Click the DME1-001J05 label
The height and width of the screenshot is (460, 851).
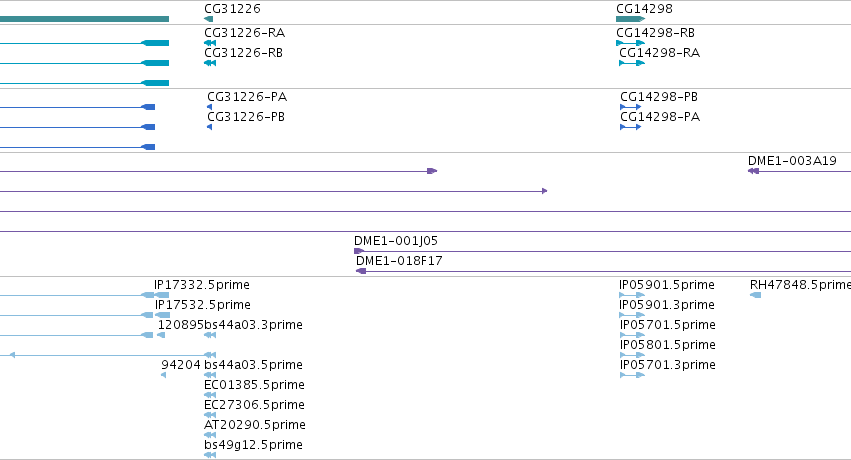click(396, 240)
